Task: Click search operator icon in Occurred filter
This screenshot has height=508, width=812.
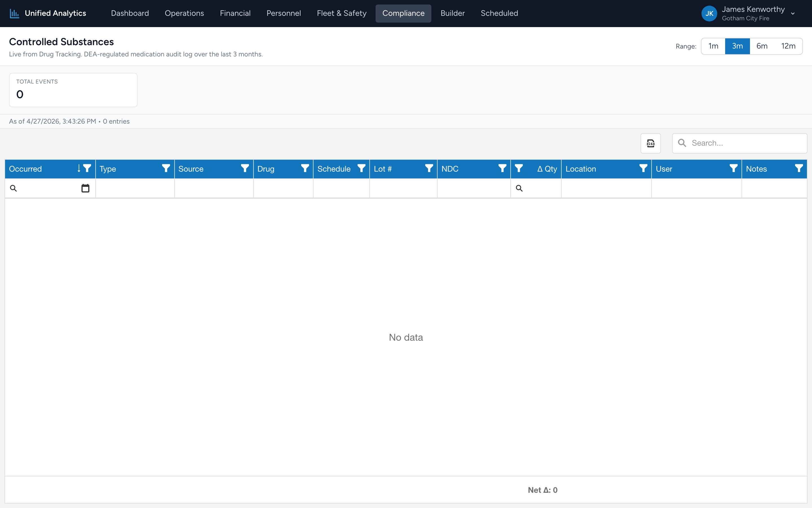Action: pos(14,188)
